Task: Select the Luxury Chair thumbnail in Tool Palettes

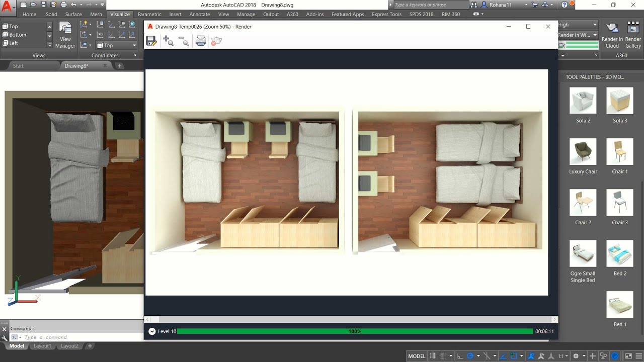Action: tap(583, 151)
